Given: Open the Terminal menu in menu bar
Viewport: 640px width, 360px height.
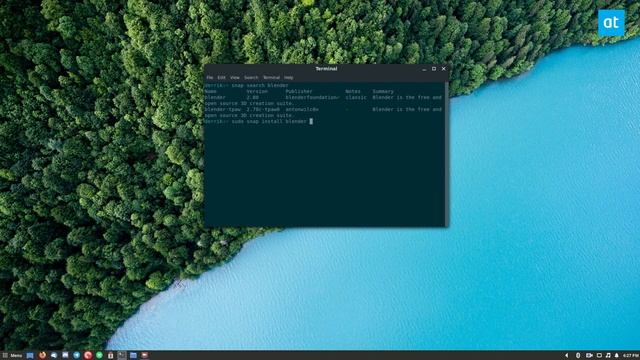Looking at the screenshot, I should pos(271,78).
